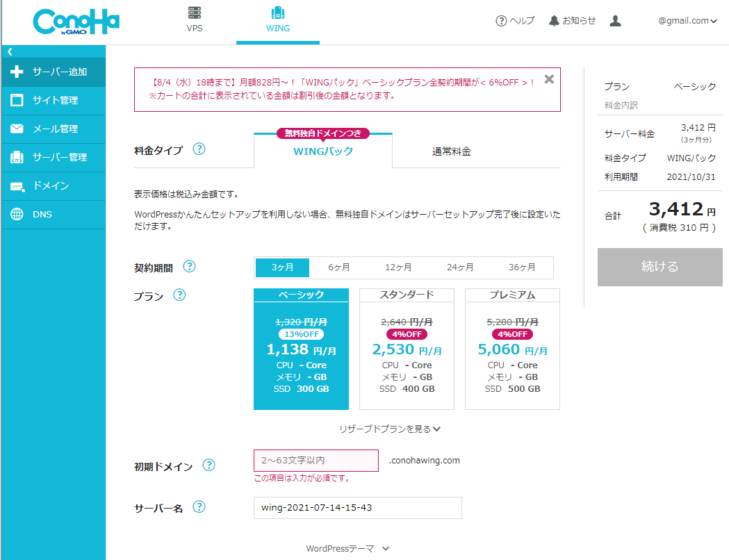729x560 pixels.
Task: Select the WINGパック pricing tab
Action: [323, 151]
